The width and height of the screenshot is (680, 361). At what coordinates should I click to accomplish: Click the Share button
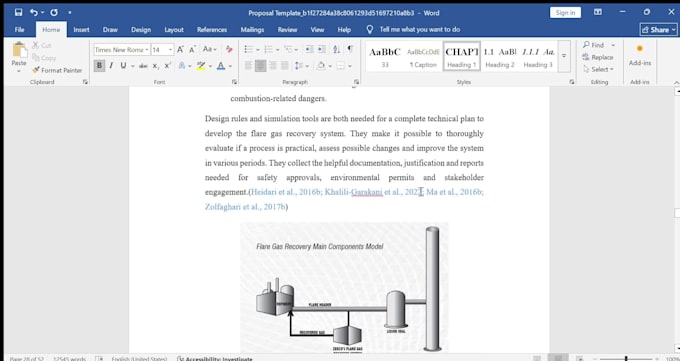coord(658,30)
